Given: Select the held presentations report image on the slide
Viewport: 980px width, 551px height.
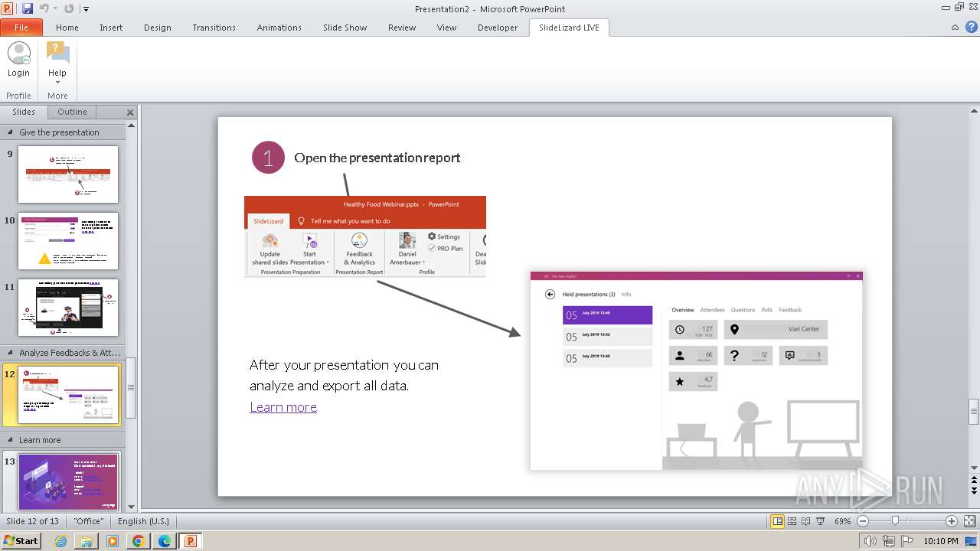Looking at the screenshot, I should point(697,370).
